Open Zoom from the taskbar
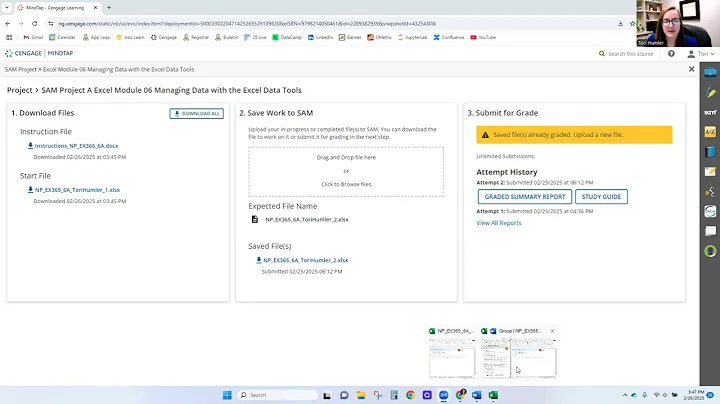The width and height of the screenshot is (720, 404). pyautogui.click(x=444, y=395)
